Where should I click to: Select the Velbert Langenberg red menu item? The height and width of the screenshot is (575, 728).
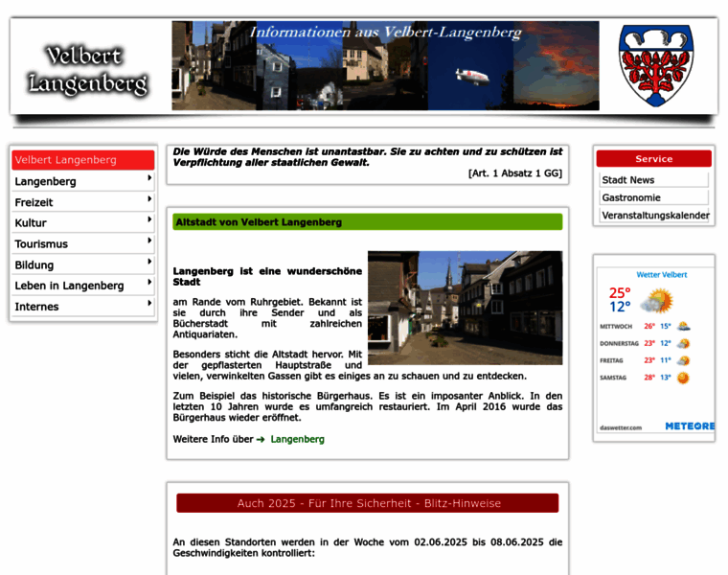pos(83,160)
